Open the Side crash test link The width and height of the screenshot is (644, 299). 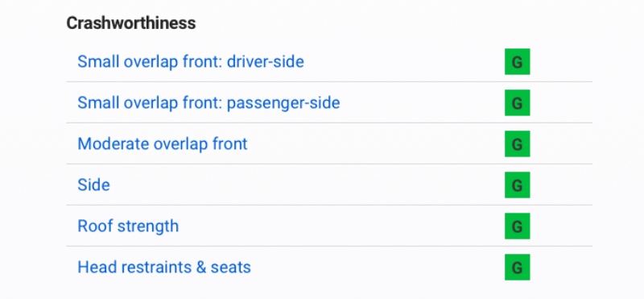pyautogui.click(x=93, y=185)
